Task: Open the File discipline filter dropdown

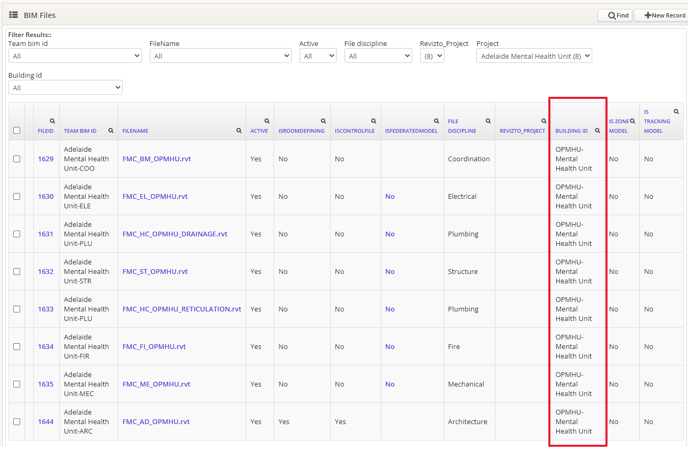Action: pyautogui.click(x=378, y=56)
